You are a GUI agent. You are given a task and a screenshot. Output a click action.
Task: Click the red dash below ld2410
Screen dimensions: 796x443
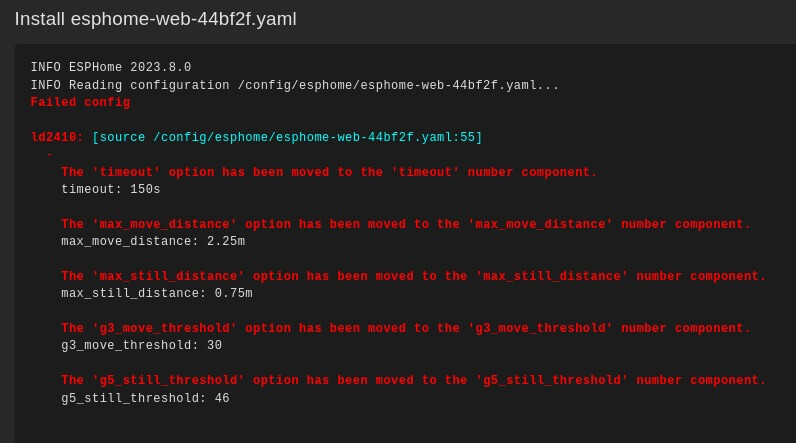pos(49,155)
